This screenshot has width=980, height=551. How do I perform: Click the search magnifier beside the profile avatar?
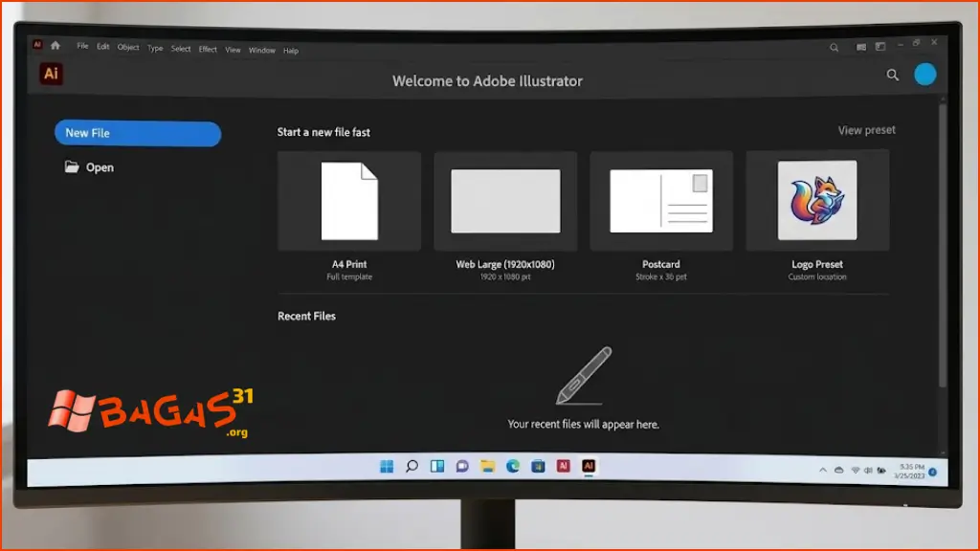point(892,76)
